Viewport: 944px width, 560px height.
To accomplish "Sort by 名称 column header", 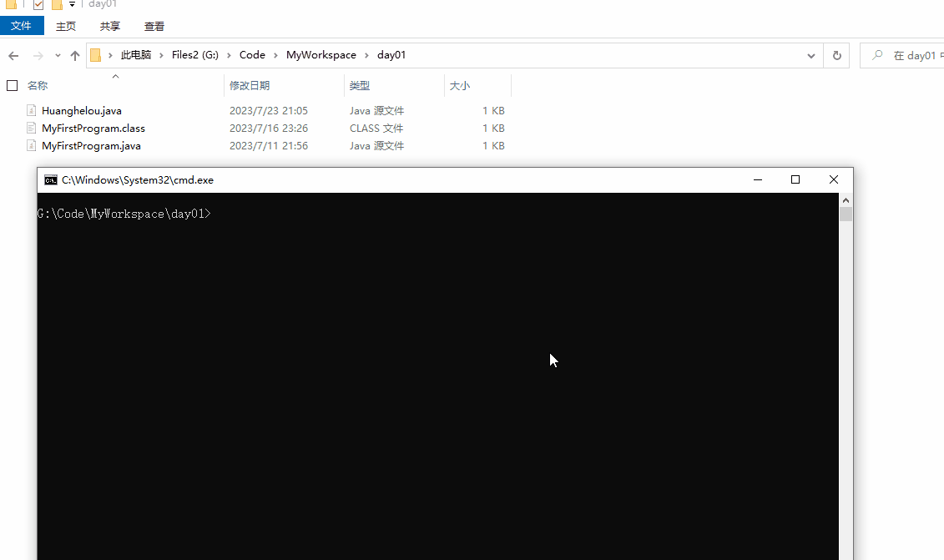I will 38,85.
